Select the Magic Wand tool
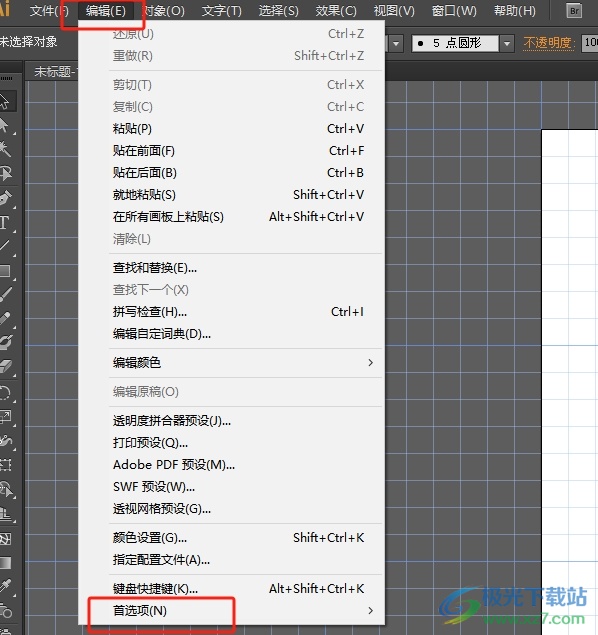This screenshot has height=635, width=598. coord(6,149)
